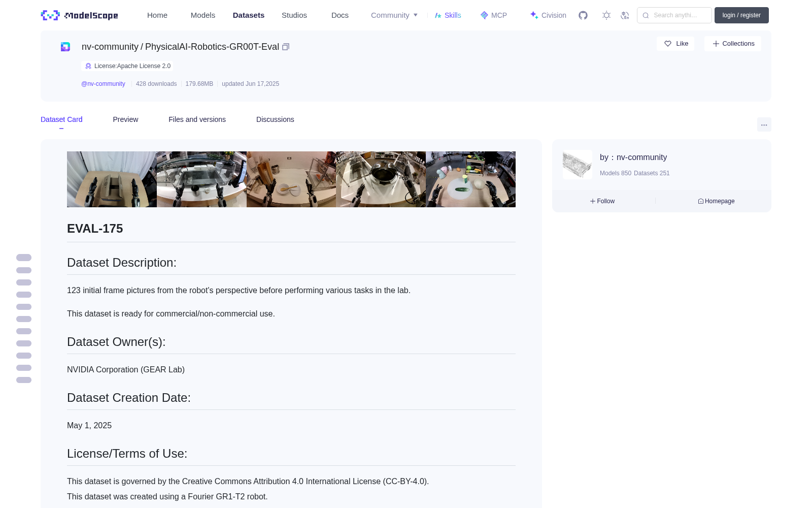Switch to the Preview tab

coord(125,119)
